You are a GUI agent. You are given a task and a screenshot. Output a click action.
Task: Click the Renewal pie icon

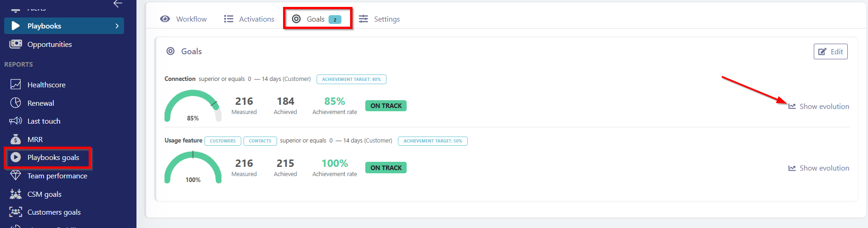point(16,103)
